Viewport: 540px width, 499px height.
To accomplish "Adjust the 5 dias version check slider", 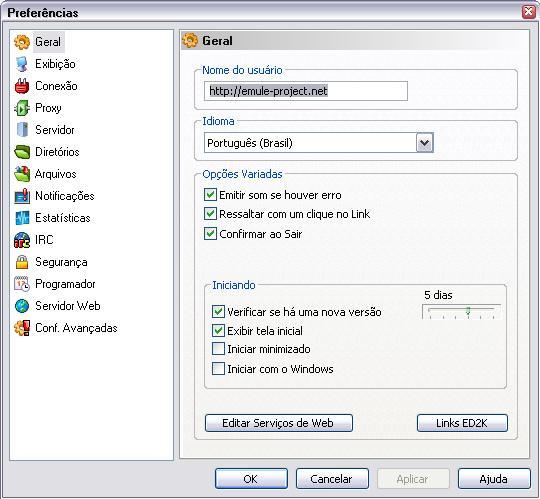I will click(x=461, y=312).
